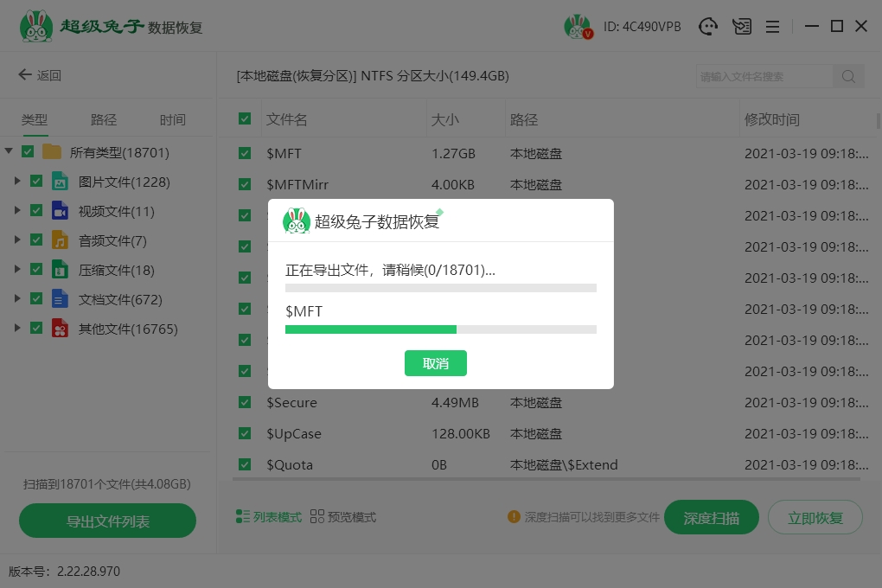
Task: Click the file name search field
Action: [764, 76]
